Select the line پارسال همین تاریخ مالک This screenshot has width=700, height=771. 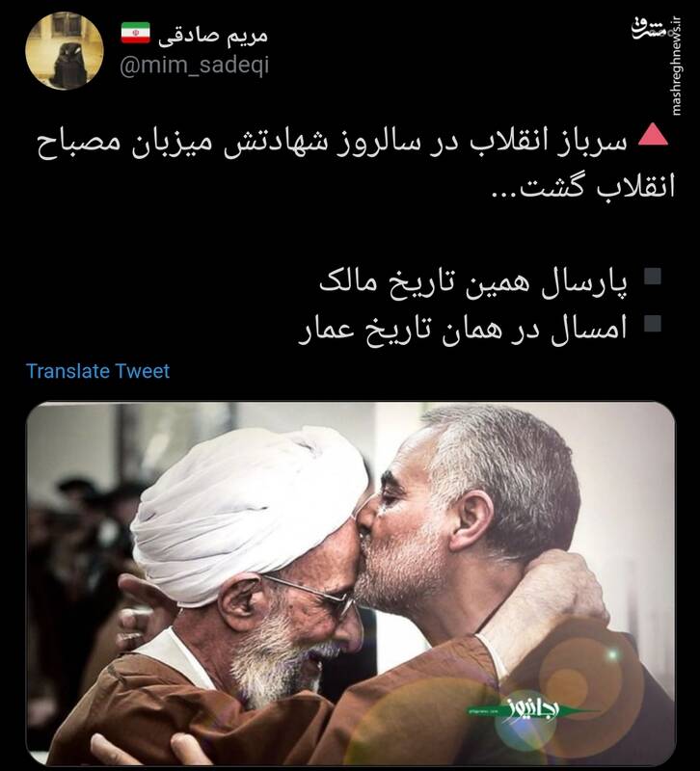click(x=473, y=282)
